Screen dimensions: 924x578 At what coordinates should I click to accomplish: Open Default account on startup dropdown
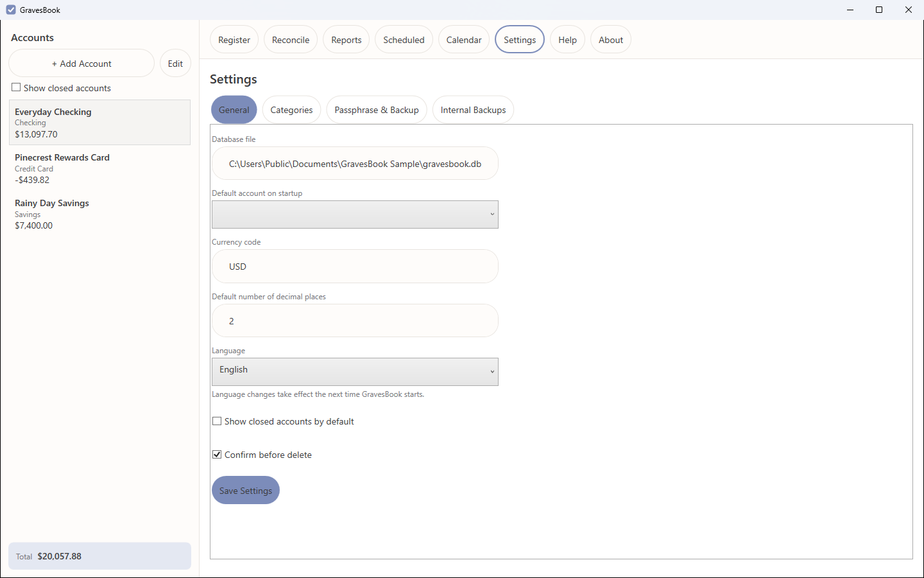click(x=355, y=215)
